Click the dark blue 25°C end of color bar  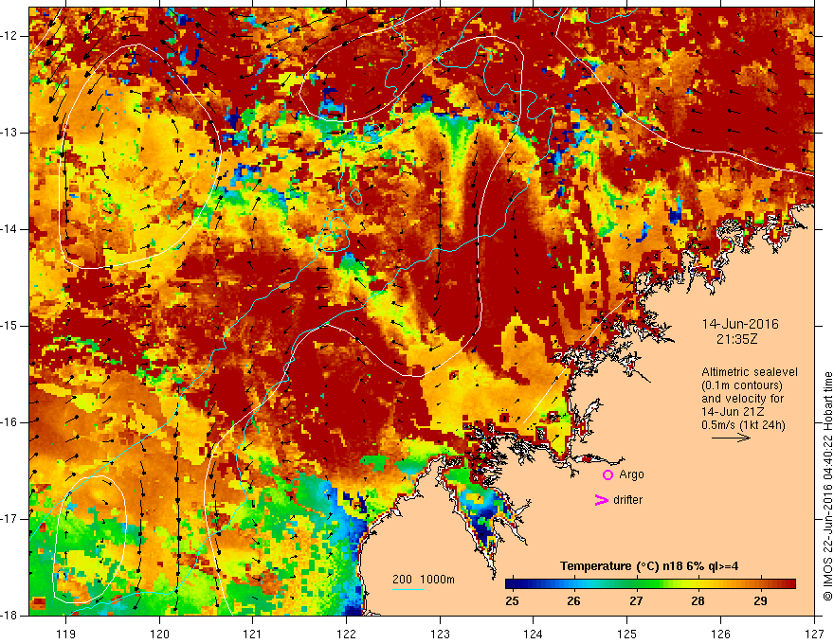[510, 584]
